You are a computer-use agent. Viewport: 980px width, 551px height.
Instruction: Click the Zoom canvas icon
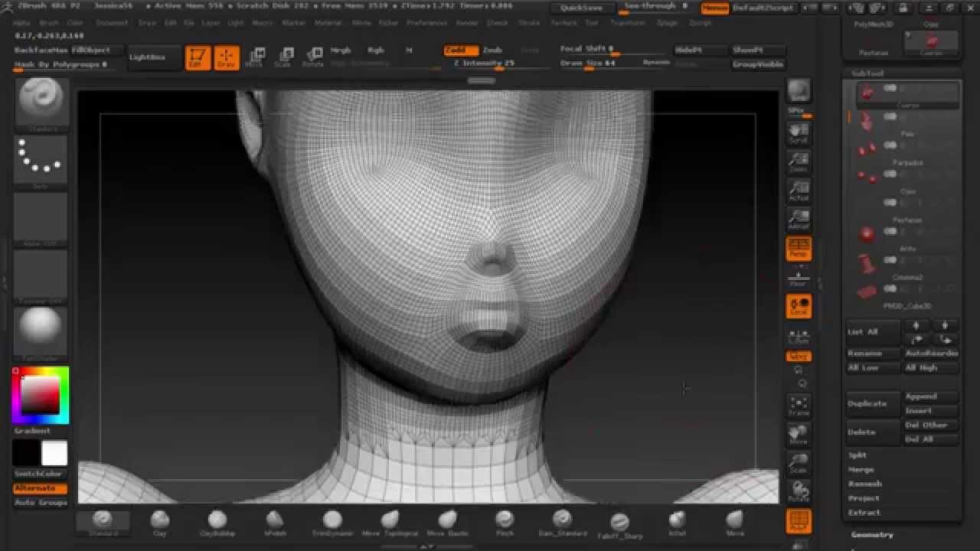pyautogui.click(x=799, y=162)
